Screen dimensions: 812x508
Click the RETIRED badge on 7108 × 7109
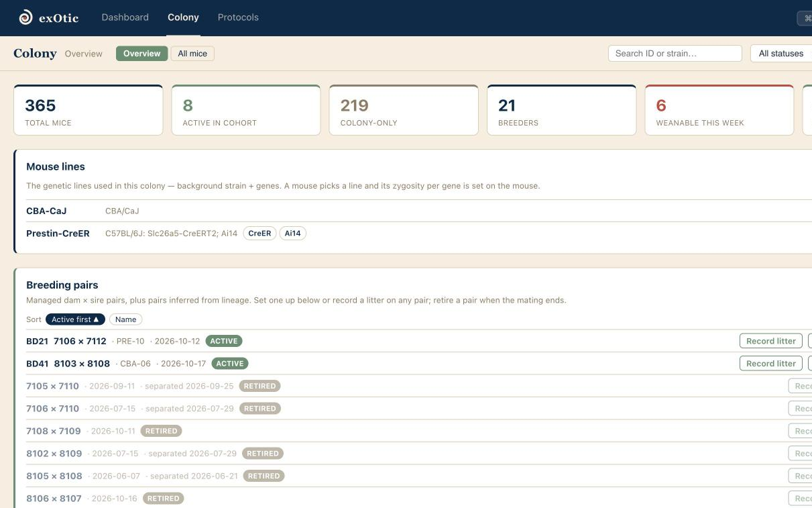pyautogui.click(x=162, y=431)
